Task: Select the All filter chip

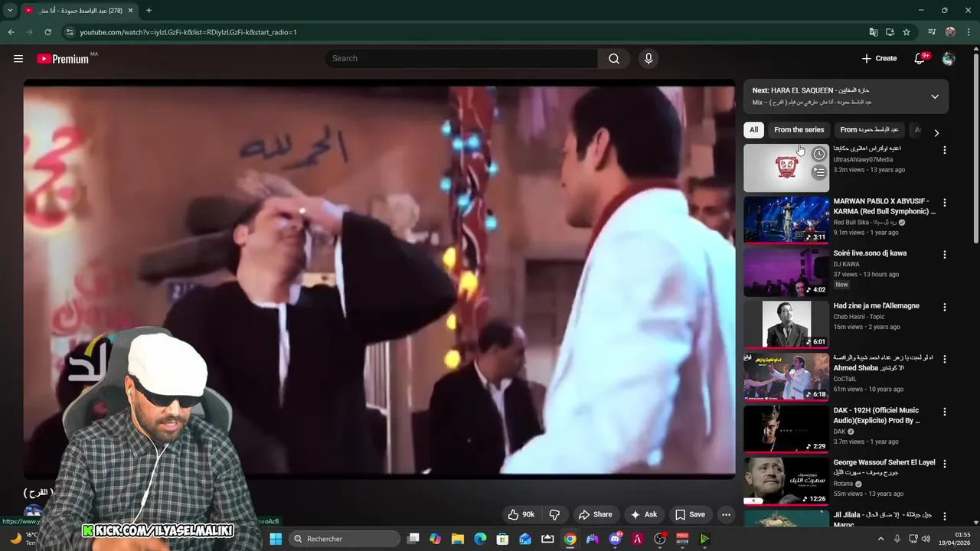Action: click(x=753, y=130)
